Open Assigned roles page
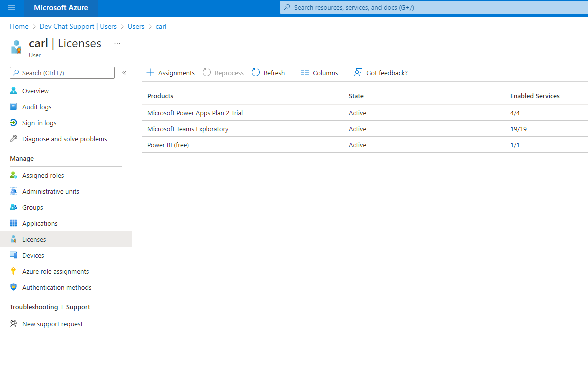 [43, 176]
